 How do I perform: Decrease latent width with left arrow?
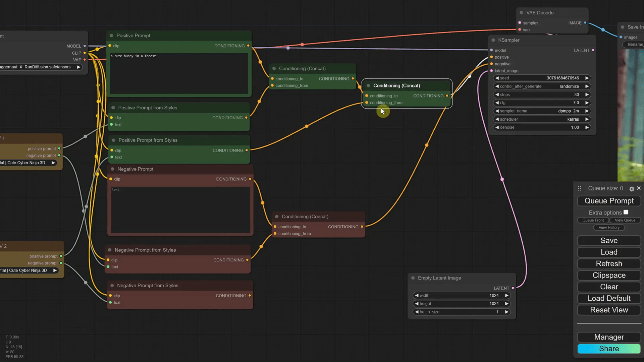point(417,296)
